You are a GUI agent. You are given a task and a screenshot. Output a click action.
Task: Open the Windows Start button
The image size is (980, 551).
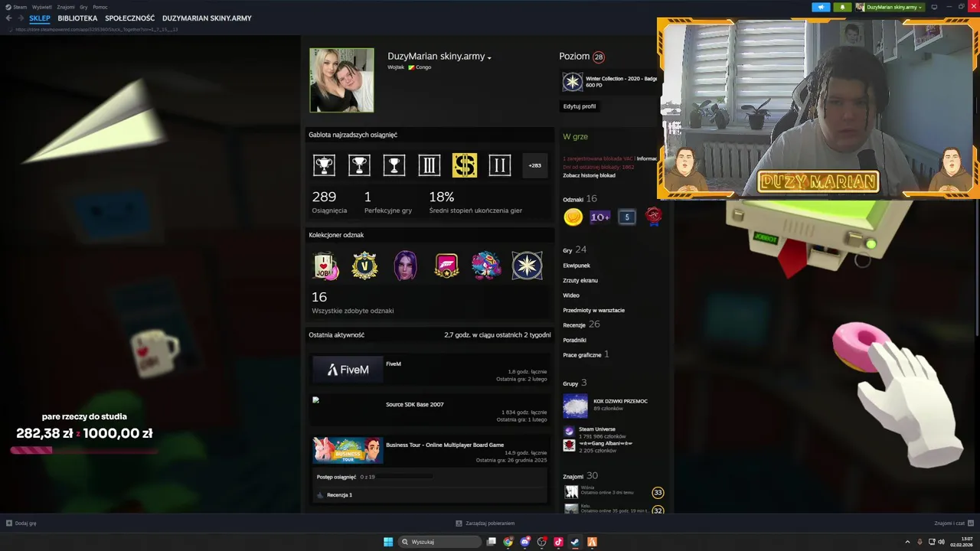pyautogui.click(x=388, y=542)
